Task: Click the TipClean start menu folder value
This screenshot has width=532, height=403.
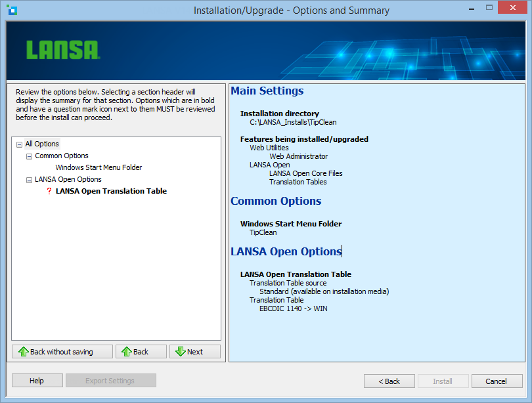Action: tap(263, 232)
